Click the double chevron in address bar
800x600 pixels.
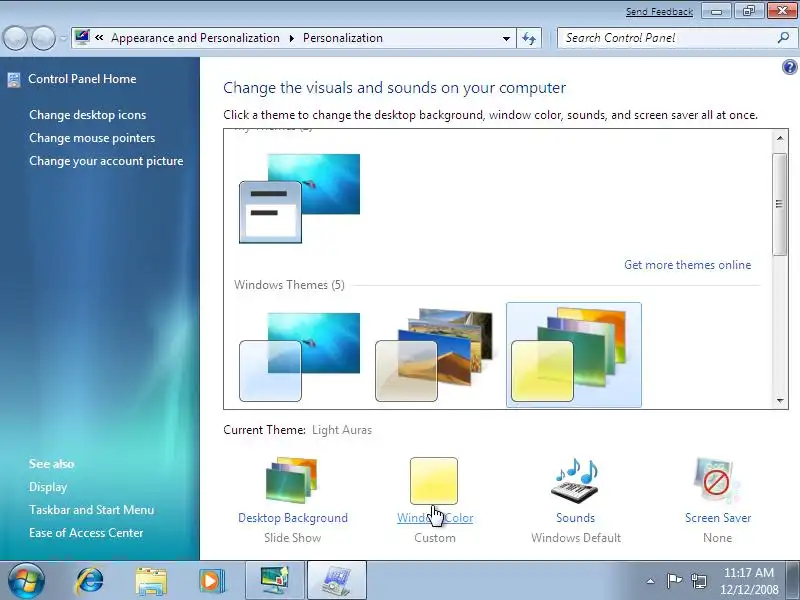pos(99,38)
